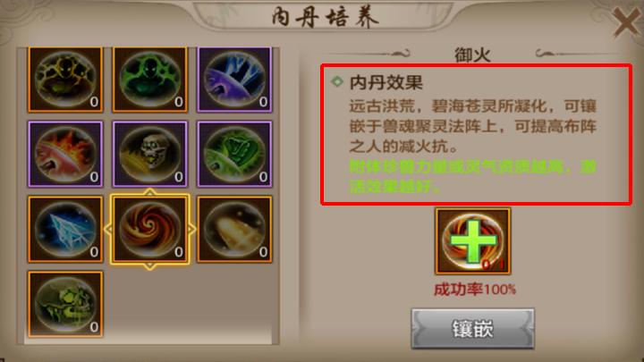This screenshot has width=644, height=362.
Task: Click the green hint text in description
Action: point(472,177)
